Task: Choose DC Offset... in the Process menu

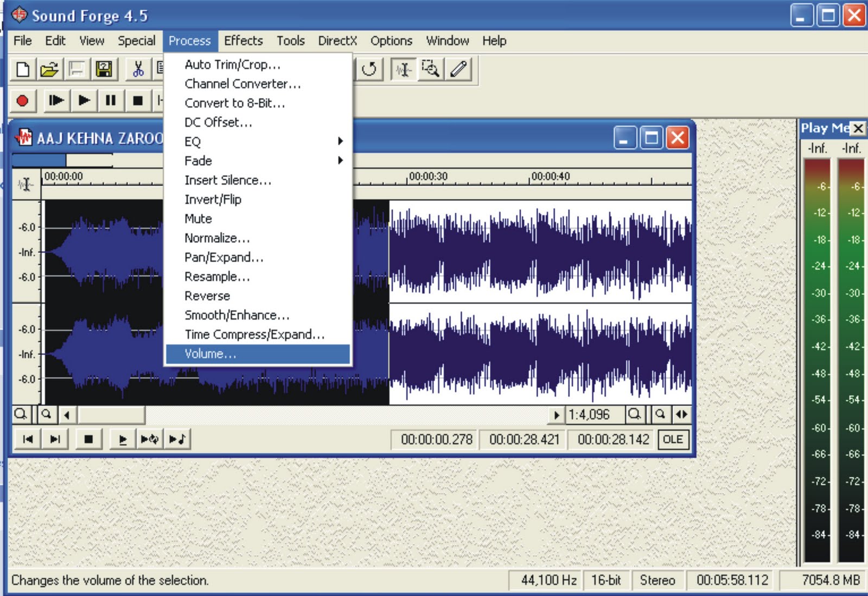Action: (x=258, y=122)
